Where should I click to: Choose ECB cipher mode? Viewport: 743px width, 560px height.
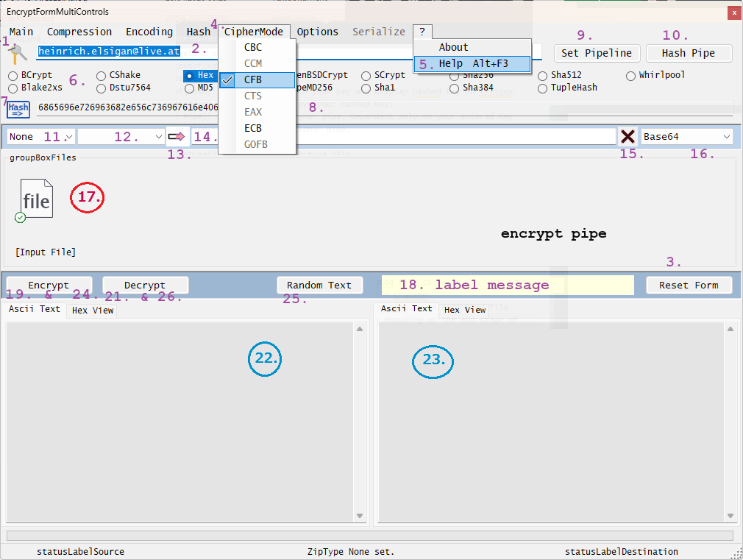(257, 128)
